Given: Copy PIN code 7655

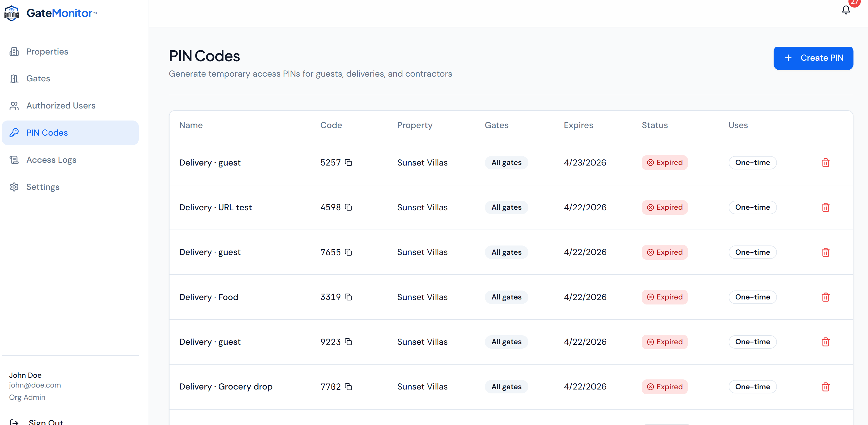Looking at the screenshot, I should point(349,252).
